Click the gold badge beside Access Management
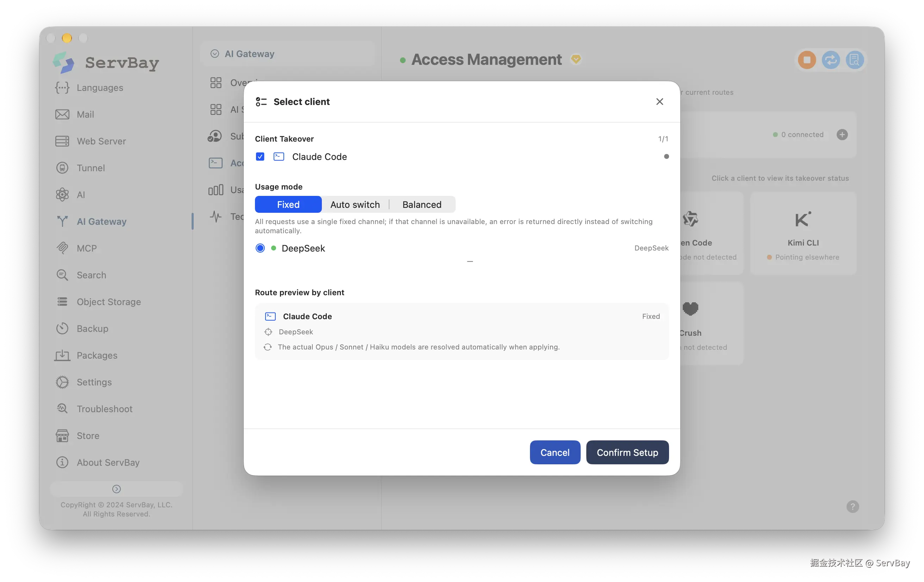 click(576, 60)
